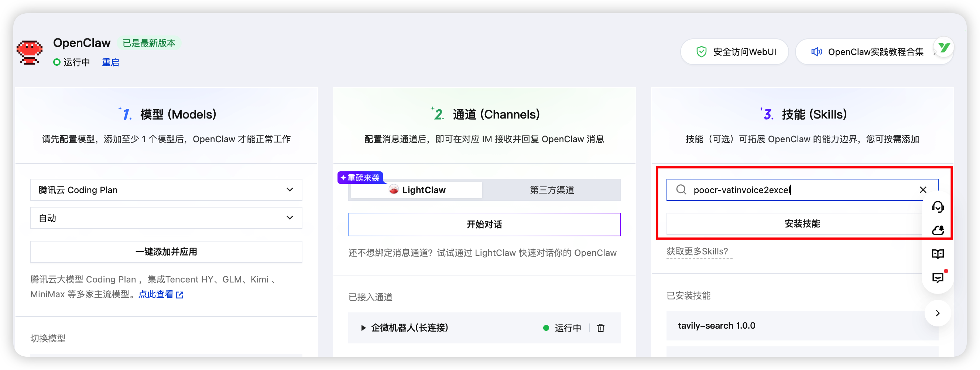Image resolution: width=980 pixels, height=370 pixels.
Task: Click the OpenClaw title text
Action: point(82,43)
